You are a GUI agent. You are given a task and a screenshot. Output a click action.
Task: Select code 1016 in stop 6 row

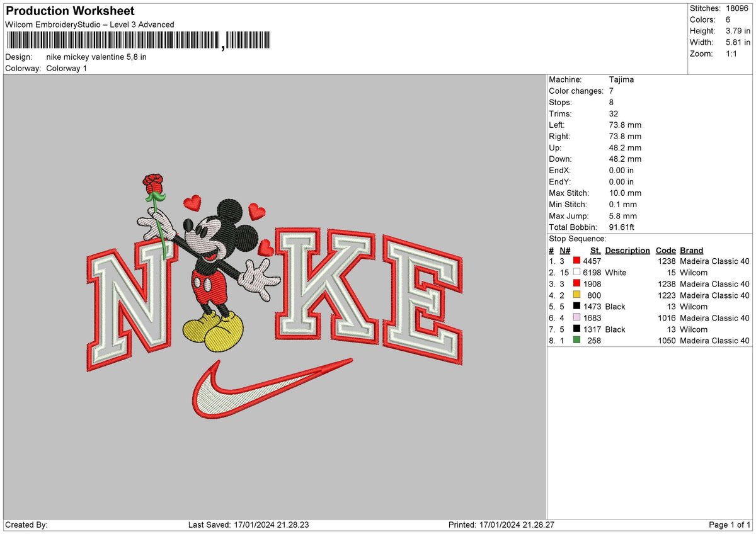coord(667,318)
